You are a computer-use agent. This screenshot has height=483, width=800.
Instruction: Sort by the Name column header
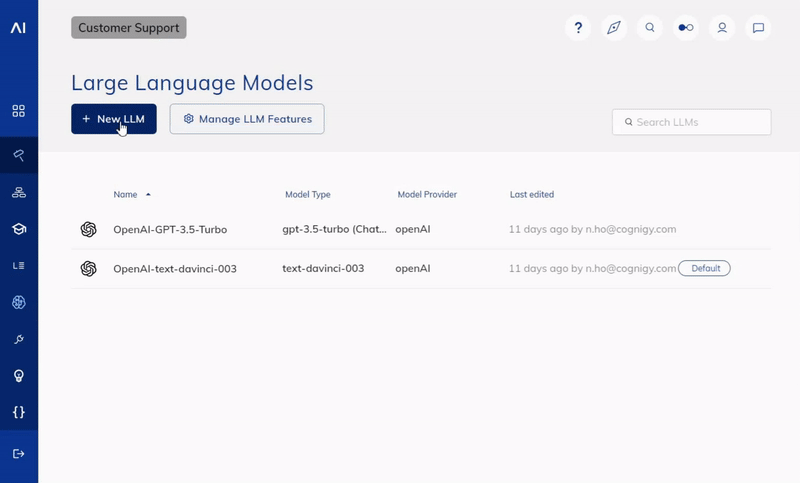coord(125,194)
